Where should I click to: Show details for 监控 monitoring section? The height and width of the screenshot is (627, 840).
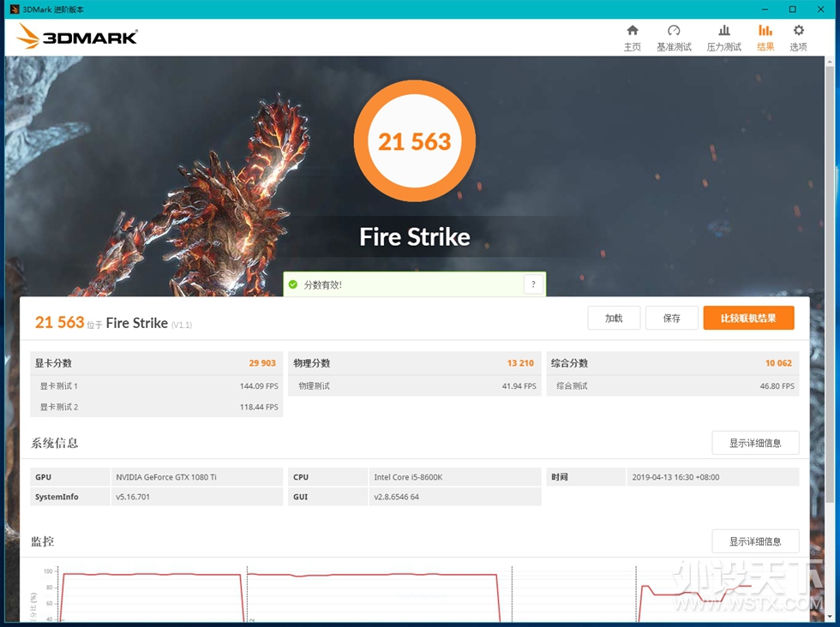pyautogui.click(x=755, y=541)
